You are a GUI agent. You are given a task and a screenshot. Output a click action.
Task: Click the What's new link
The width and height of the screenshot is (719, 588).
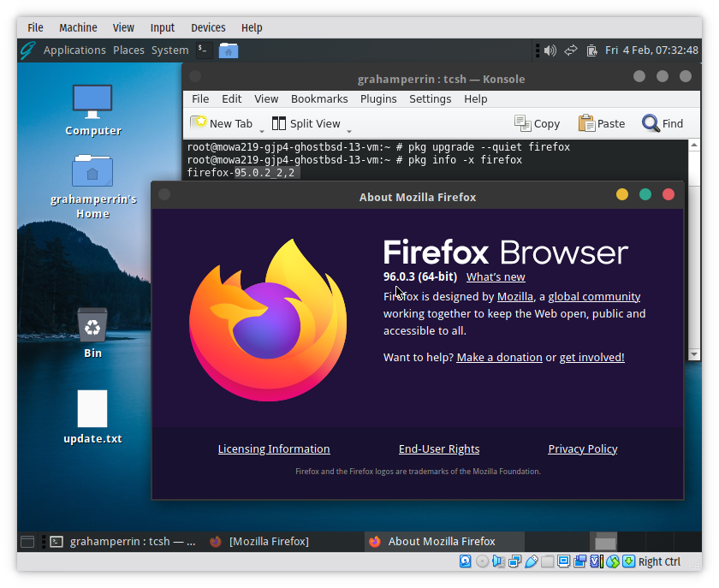496,276
